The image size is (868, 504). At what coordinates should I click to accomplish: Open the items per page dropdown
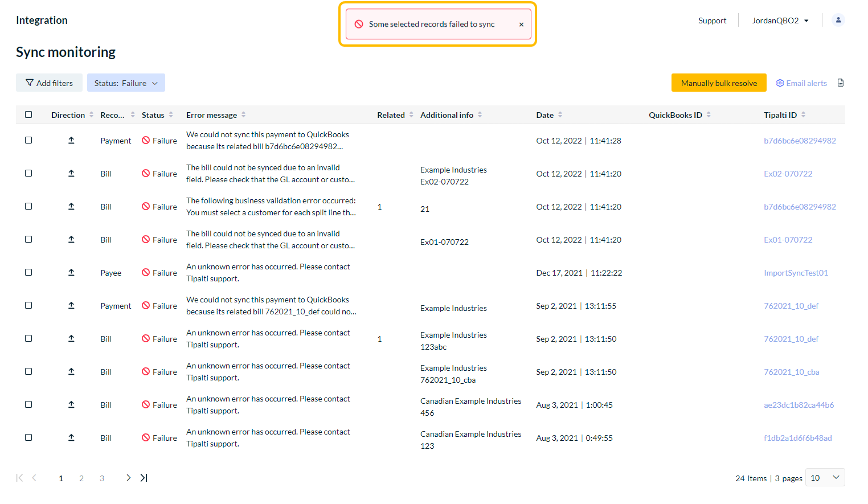[825, 478]
